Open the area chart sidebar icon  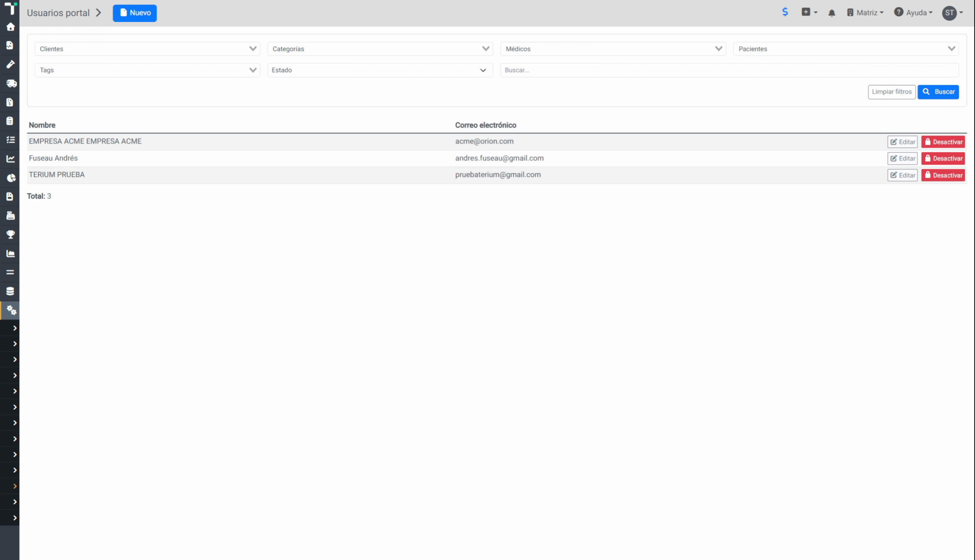tap(10, 253)
